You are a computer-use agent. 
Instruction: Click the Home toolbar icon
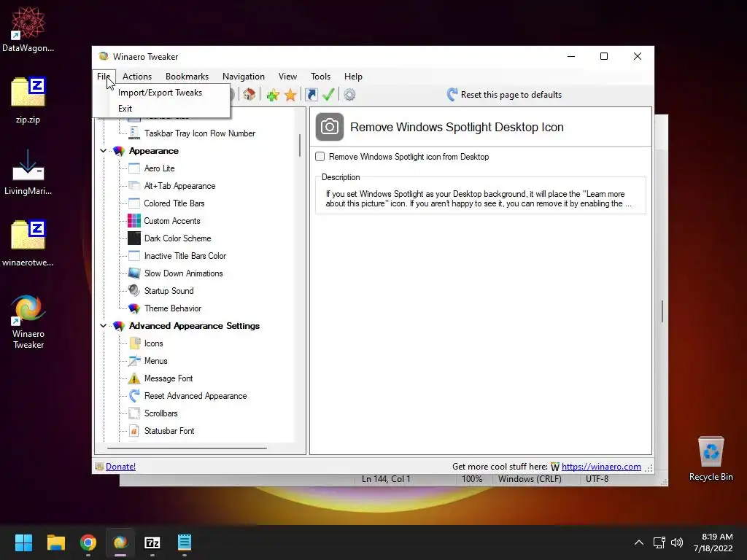coord(249,94)
